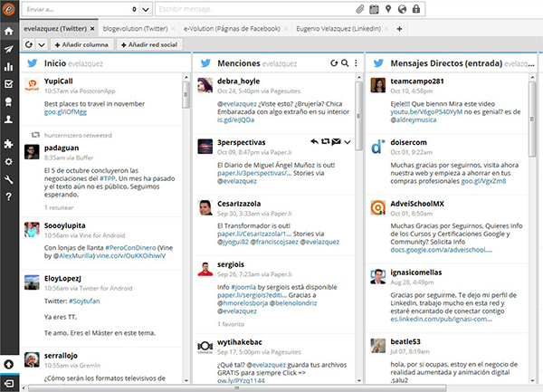Image resolution: width=543 pixels, height=392 pixels.
Task: Click the #joomla hashtag in sergiois tweet
Action: (x=243, y=287)
